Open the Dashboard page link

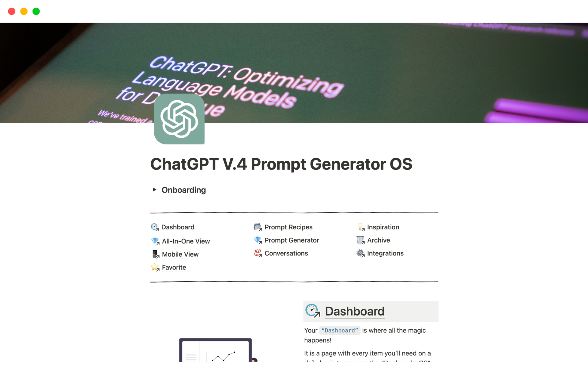click(178, 226)
